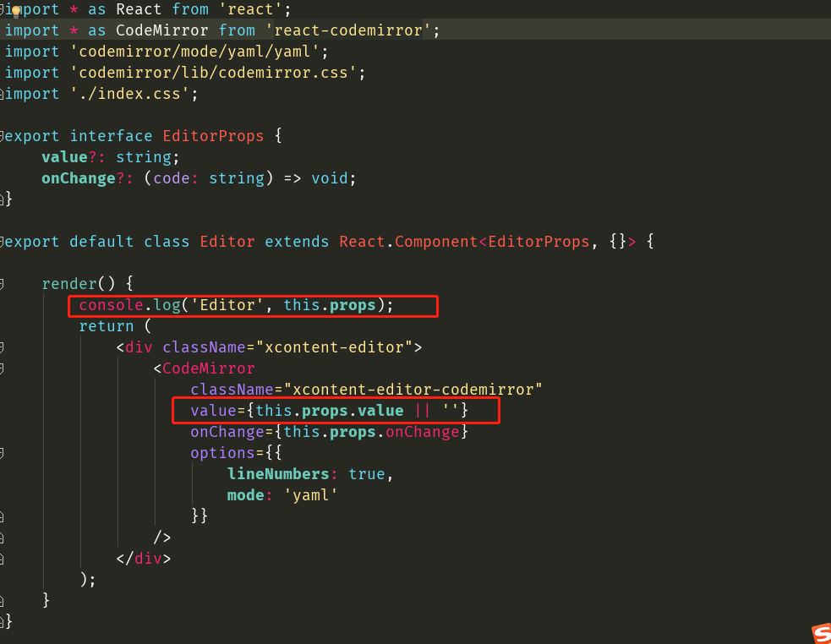
Task: Click the opening div tag name
Action: 139,347
